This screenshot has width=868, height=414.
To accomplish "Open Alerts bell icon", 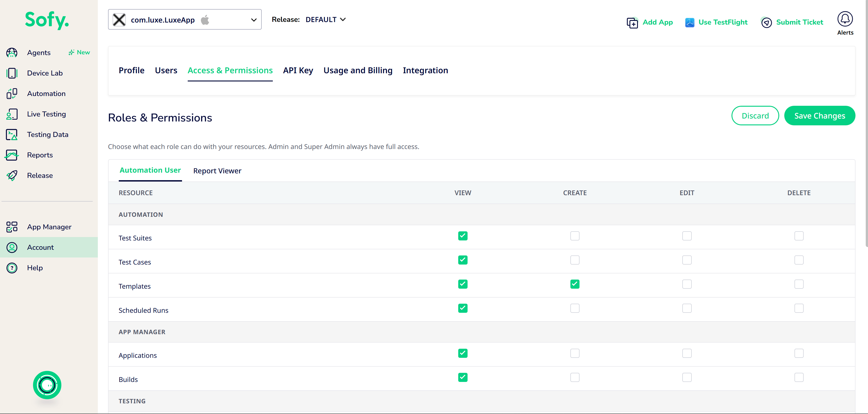I will click(x=845, y=19).
